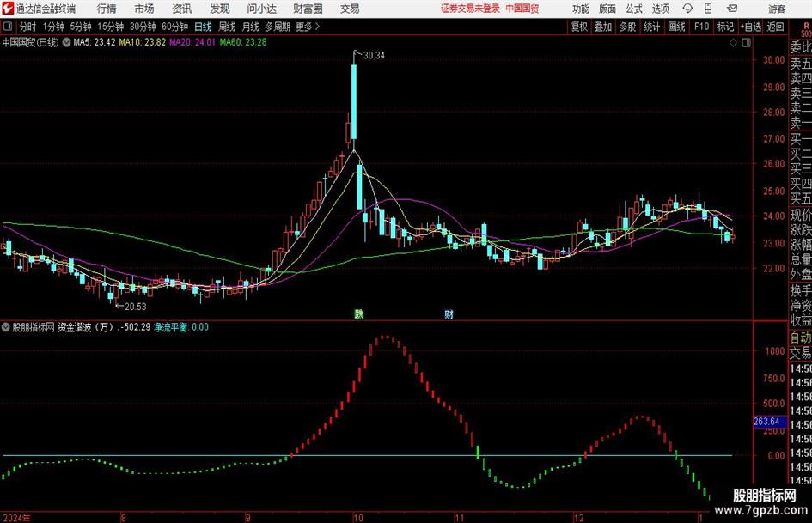This screenshot has height=523, width=812.
Task: Expand the 中国国贸(日线) indicator dropdown arrow
Action: tap(66, 42)
